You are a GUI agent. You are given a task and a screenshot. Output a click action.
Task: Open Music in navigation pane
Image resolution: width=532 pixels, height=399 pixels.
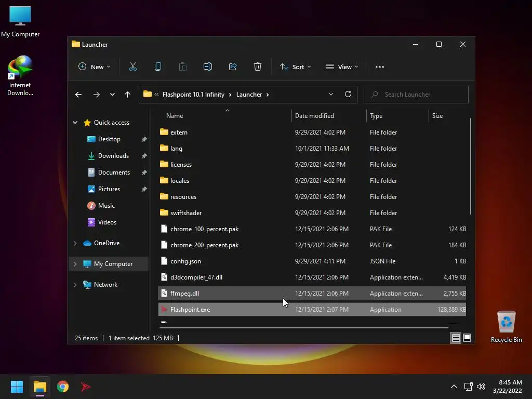(106, 206)
